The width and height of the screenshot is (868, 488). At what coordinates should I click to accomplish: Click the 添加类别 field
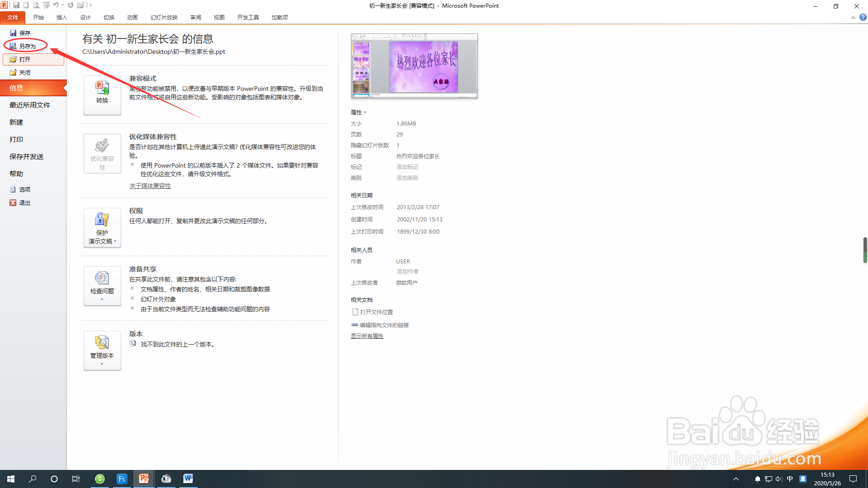tap(407, 178)
